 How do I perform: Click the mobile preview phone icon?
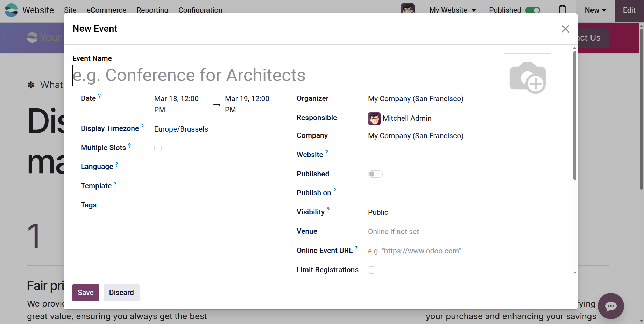pyautogui.click(x=562, y=10)
